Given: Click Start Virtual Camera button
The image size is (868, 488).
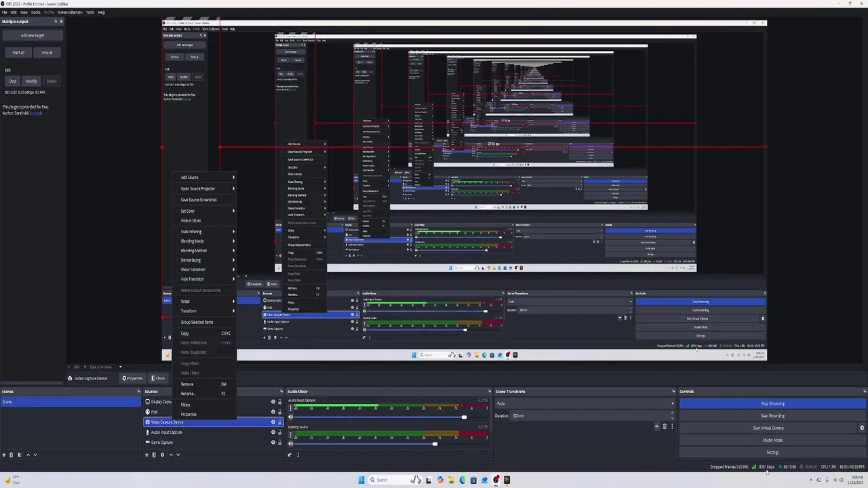Looking at the screenshot, I should 768,428.
